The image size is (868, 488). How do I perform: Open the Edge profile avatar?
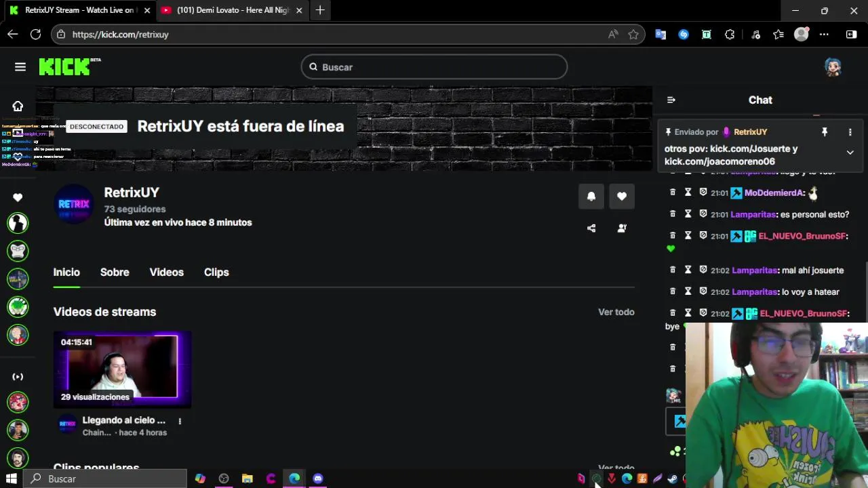[x=802, y=34]
